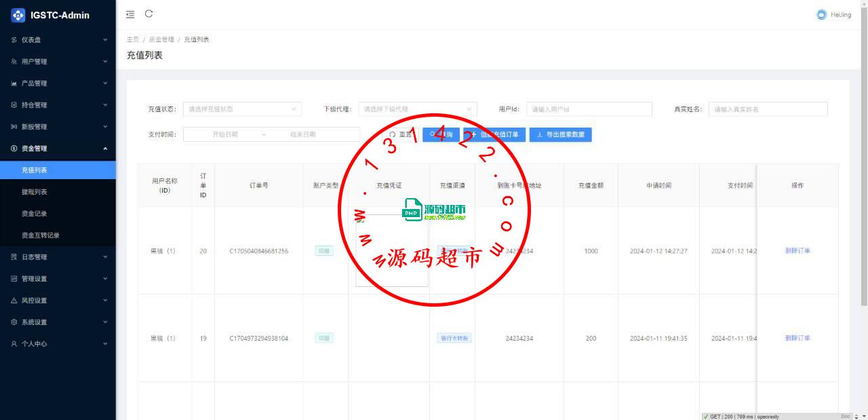
Task: Expand the 产品管理 menu chevron
Action: point(105,83)
